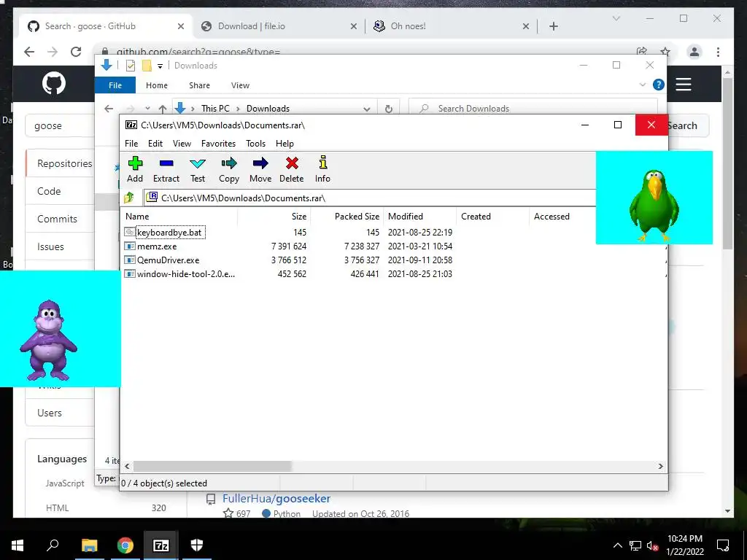This screenshot has width=747, height=560.
Task: Click This PC in Explorer breadcrumb
Action: [215, 109]
